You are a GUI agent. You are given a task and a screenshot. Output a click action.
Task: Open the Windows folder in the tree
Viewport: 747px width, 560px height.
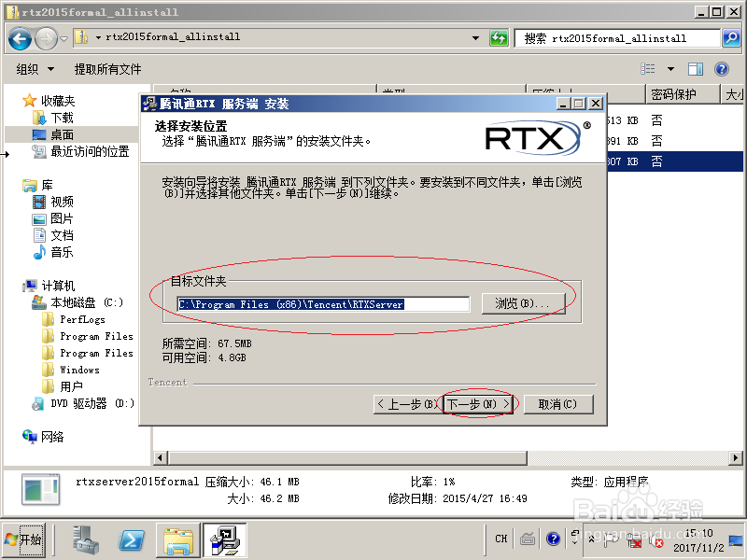pyautogui.click(x=71, y=370)
